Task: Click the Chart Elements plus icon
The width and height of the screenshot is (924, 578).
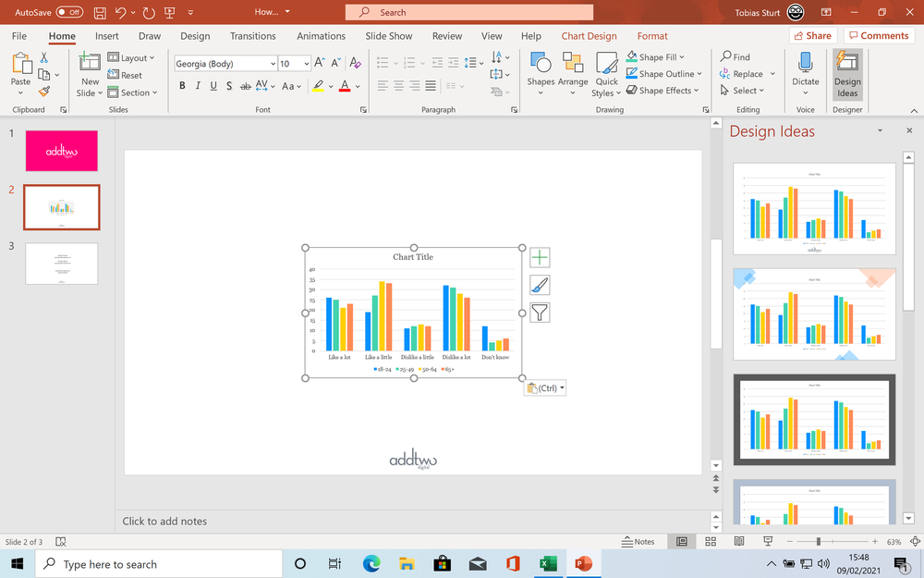Action: tap(540, 256)
